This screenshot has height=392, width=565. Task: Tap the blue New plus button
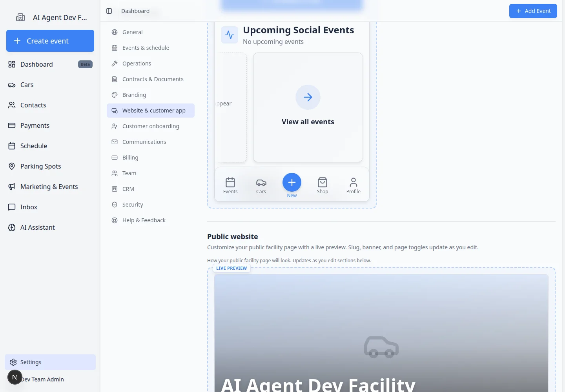[292, 182]
